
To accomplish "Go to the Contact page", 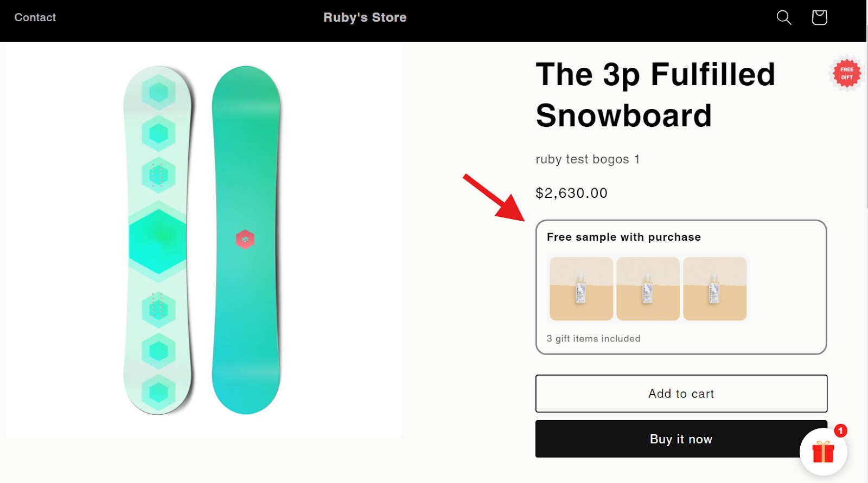I will point(35,17).
